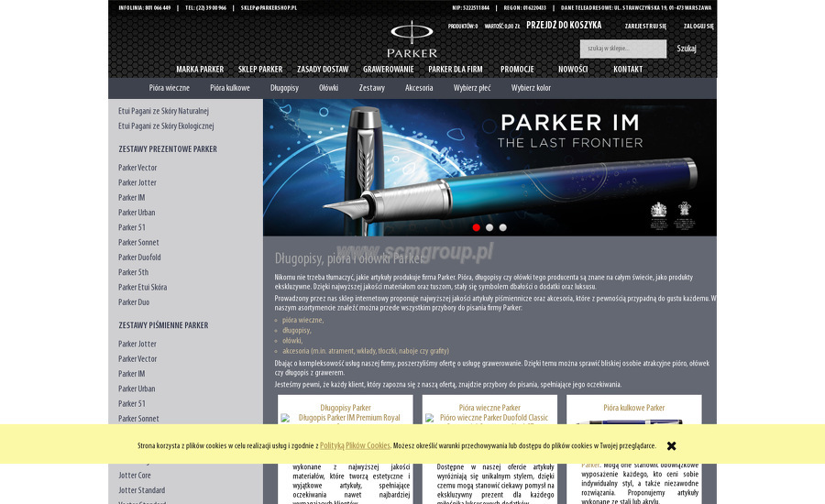
Task: Open Długopisy Parker card heading
Action: 346,408
